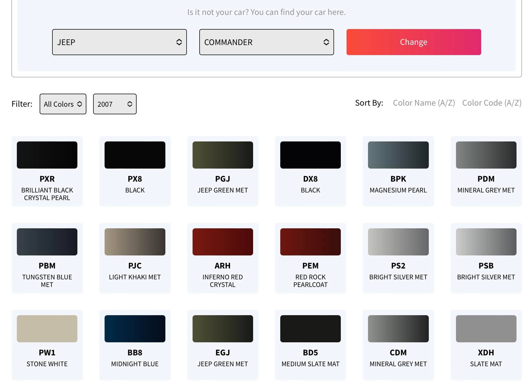Screen dimensions: 532x392
Task: Select the TUNGSTEN BLUE MET name text
Action: [x=47, y=281]
